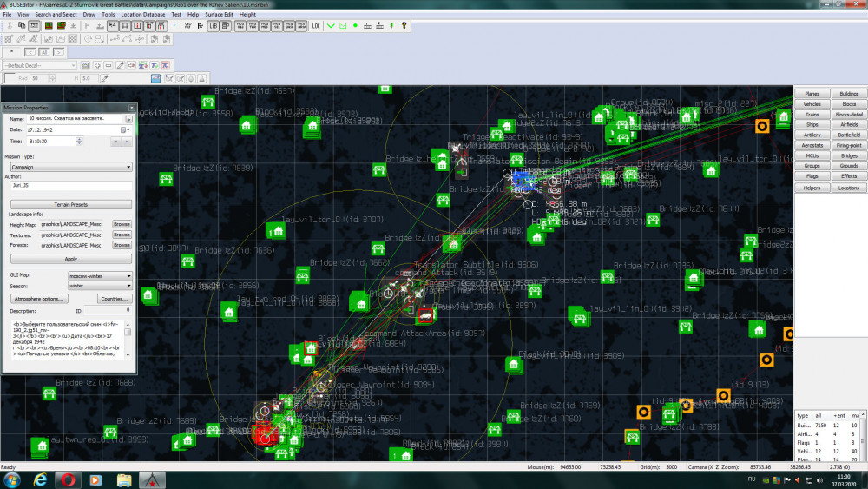Viewport: 868px width, 489px height.
Task: Click the green envelope toolbar icon
Action: point(343,25)
